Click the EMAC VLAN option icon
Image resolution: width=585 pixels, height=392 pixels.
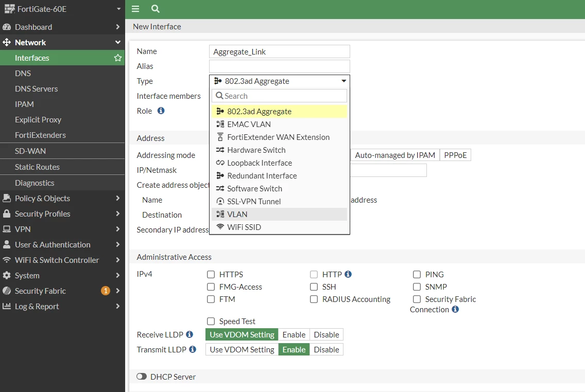tap(220, 124)
